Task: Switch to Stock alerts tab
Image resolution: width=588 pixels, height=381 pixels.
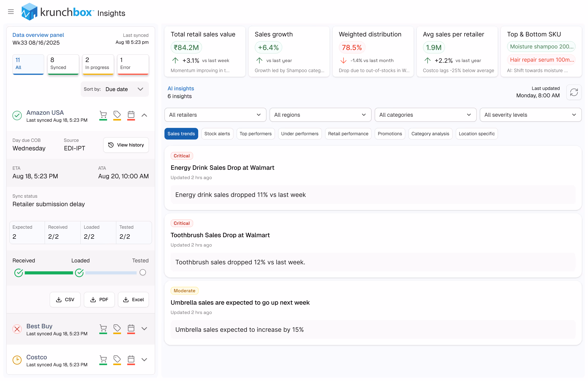Action: [x=217, y=134]
